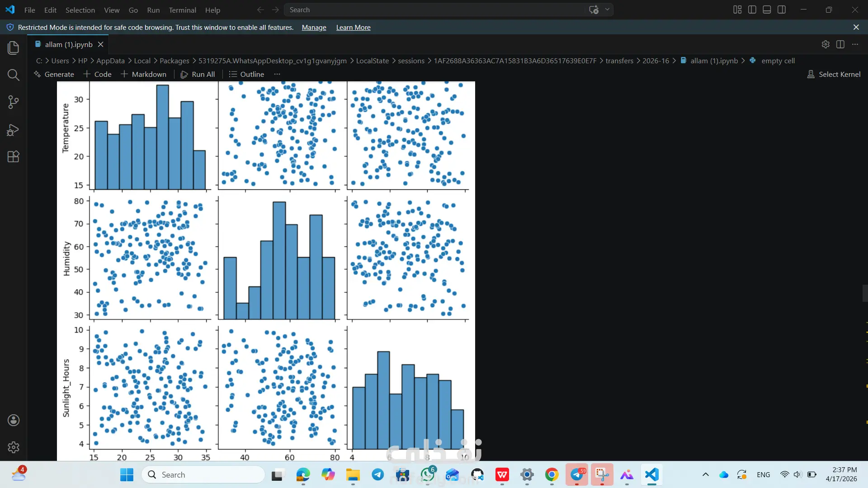Open the Help menu
The height and width of the screenshot is (488, 868).
click(212, 10)
